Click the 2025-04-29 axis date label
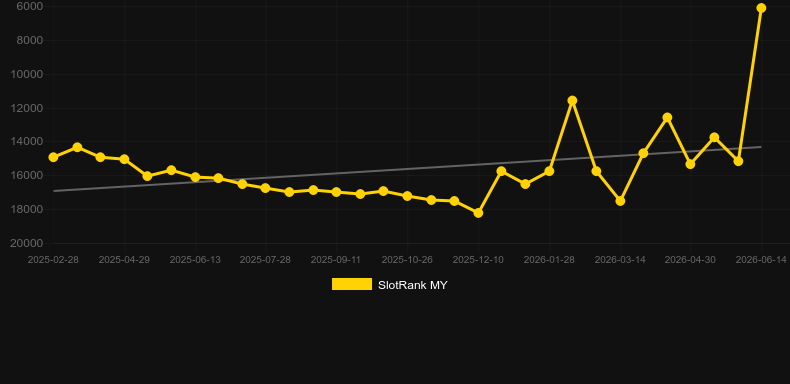 124,260
